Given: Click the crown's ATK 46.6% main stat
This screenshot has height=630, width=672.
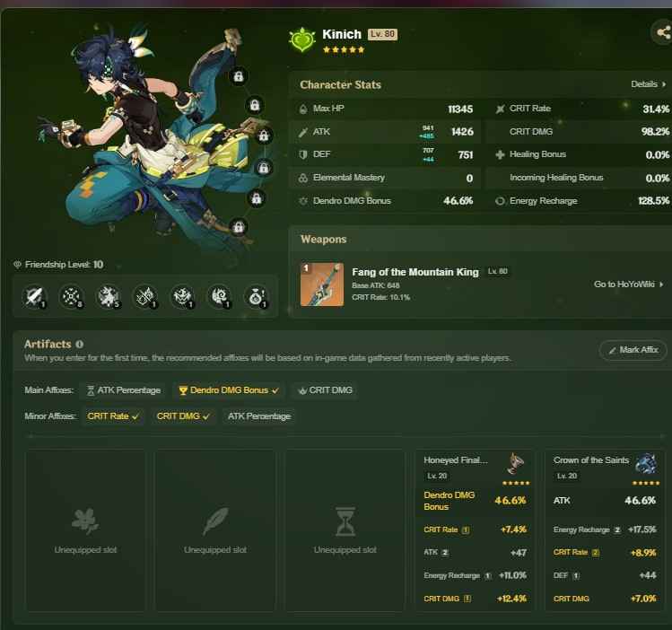Looking at the screenshot, I should pos(605,500).
